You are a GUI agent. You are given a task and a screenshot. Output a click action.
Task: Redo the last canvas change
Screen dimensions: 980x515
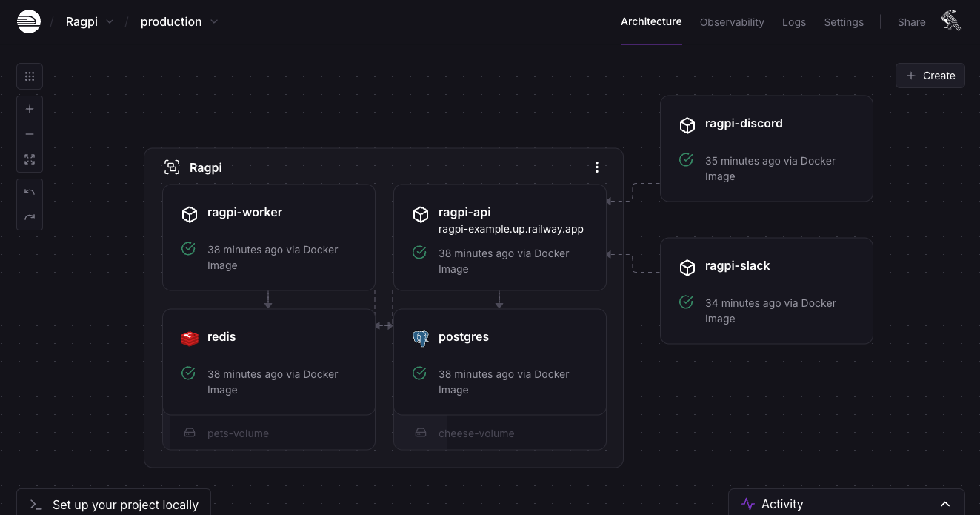[x=30, y=217]
